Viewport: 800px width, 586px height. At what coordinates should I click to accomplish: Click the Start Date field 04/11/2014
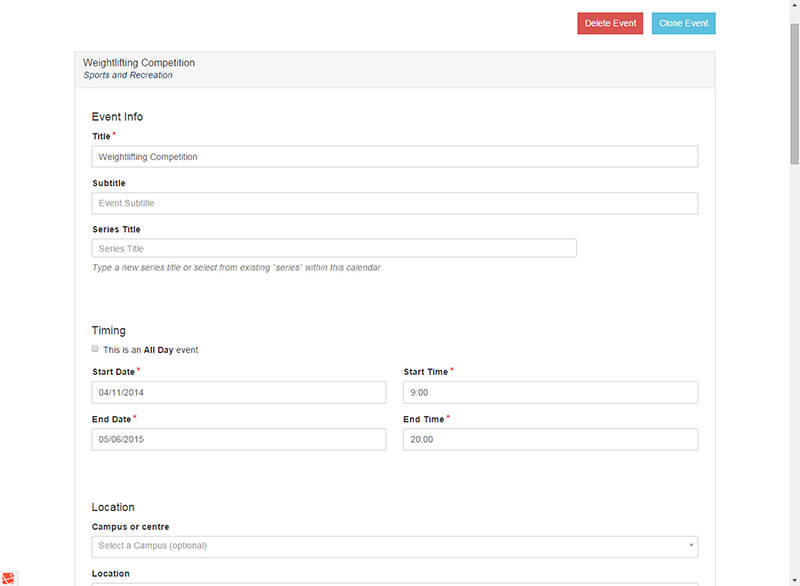tap(239, 392)
